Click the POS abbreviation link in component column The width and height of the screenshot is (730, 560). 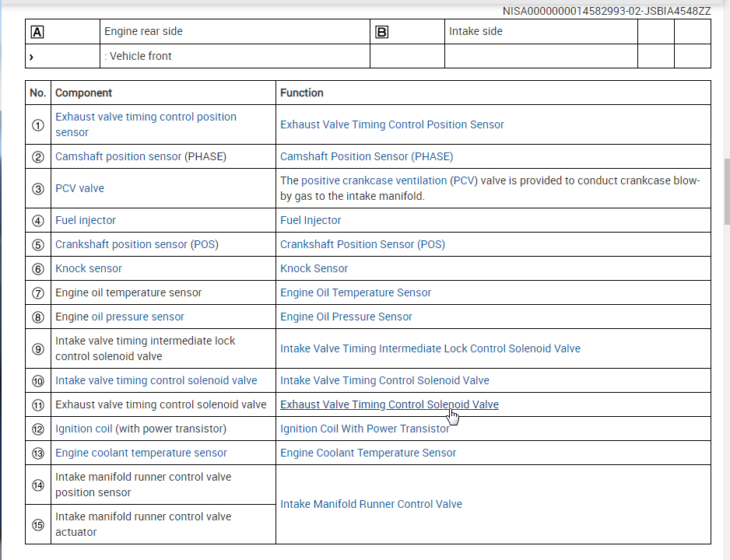coord(205,244)
